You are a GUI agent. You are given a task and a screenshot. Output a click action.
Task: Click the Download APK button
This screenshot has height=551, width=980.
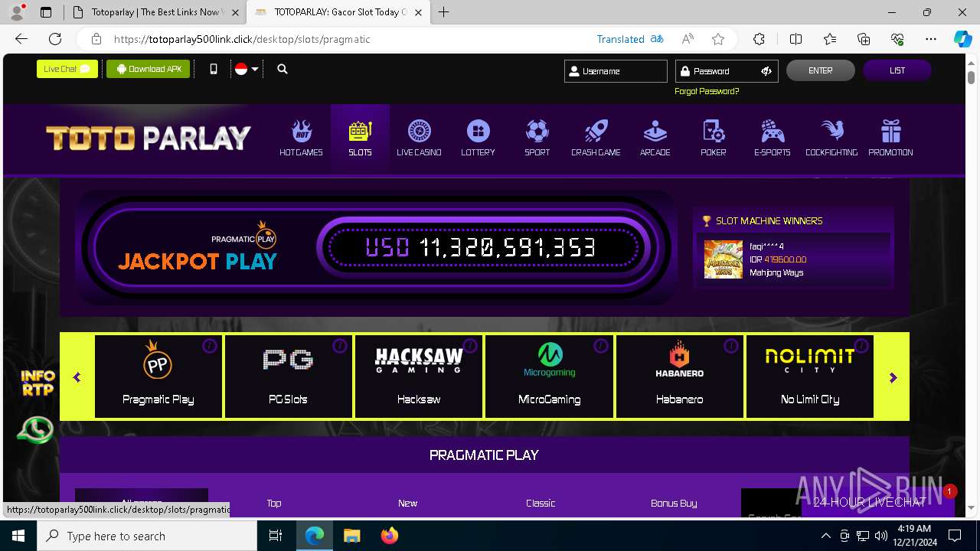tap(149, 69)
